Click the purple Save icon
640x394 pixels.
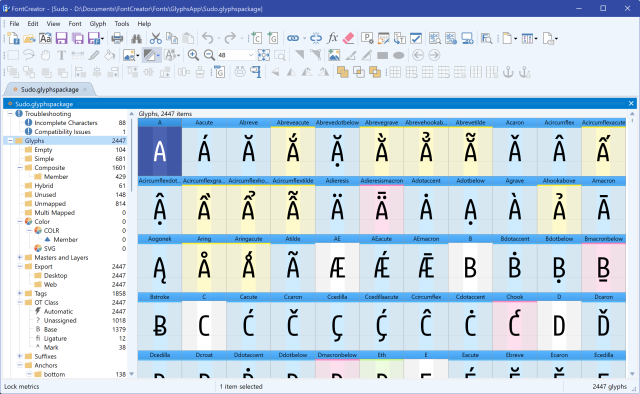[x=61, y=38]
